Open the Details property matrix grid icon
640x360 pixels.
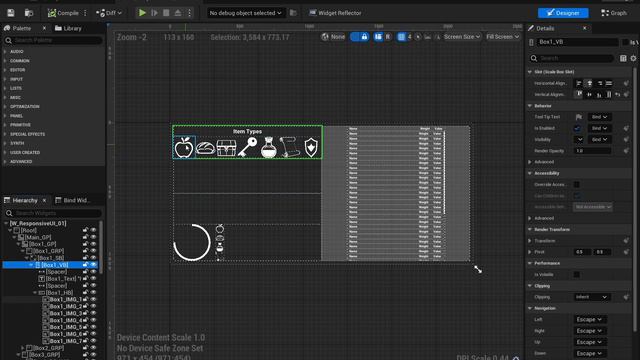[623, 58]
